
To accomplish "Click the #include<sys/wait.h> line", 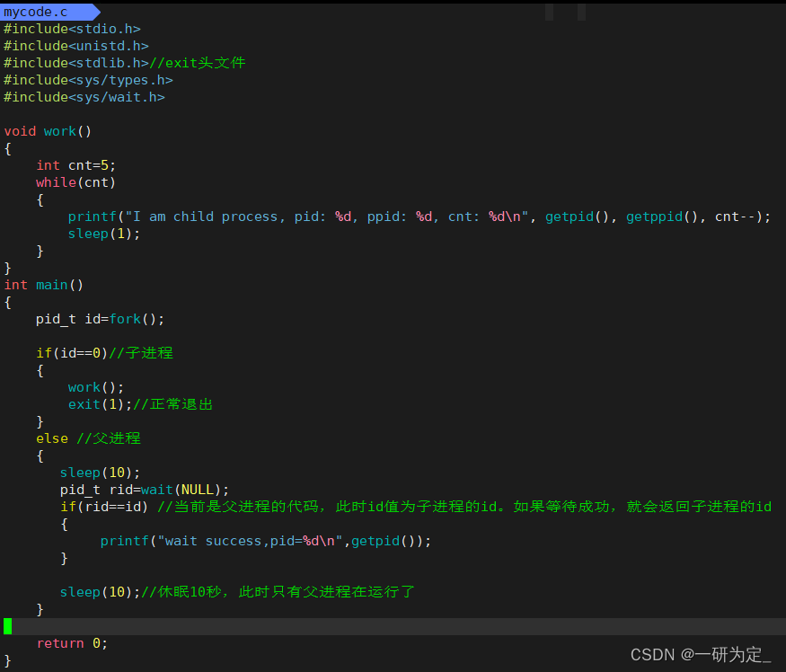I will pos(84,97).
